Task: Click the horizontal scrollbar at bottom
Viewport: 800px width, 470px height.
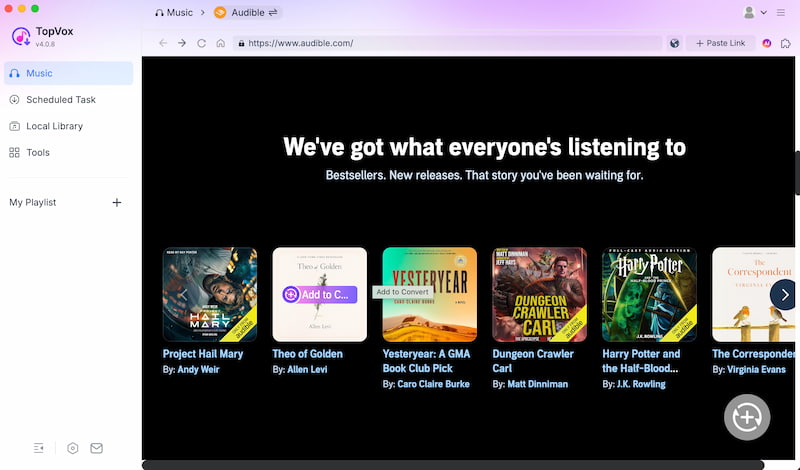Action: [x=453, y=465]
